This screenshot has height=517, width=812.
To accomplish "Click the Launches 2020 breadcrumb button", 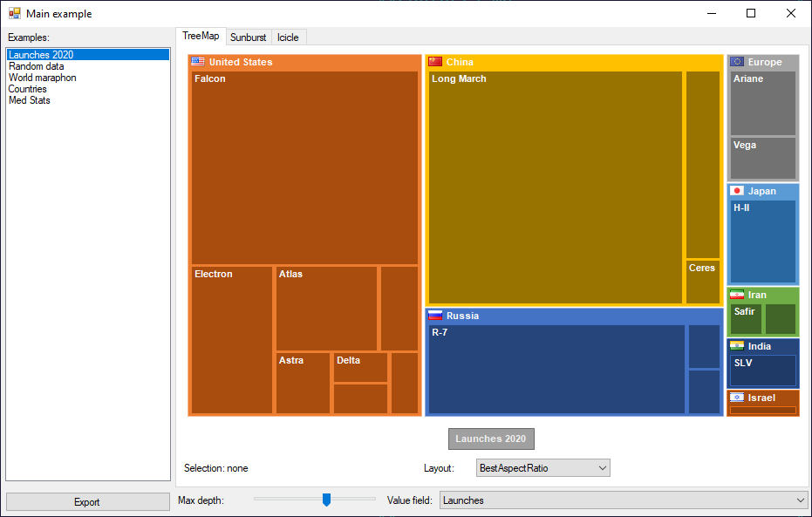I will coord(490,439).
